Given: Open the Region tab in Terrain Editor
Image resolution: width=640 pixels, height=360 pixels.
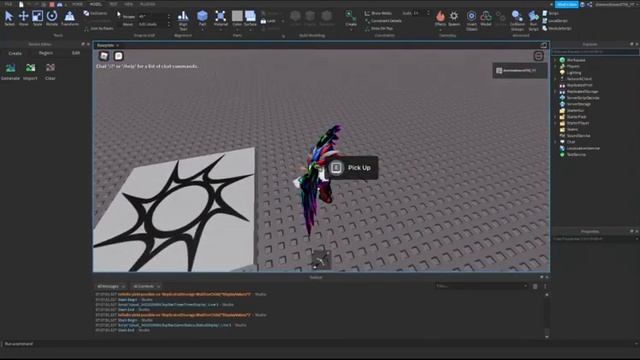Looking at the screenshot, I should coord(46,53).
